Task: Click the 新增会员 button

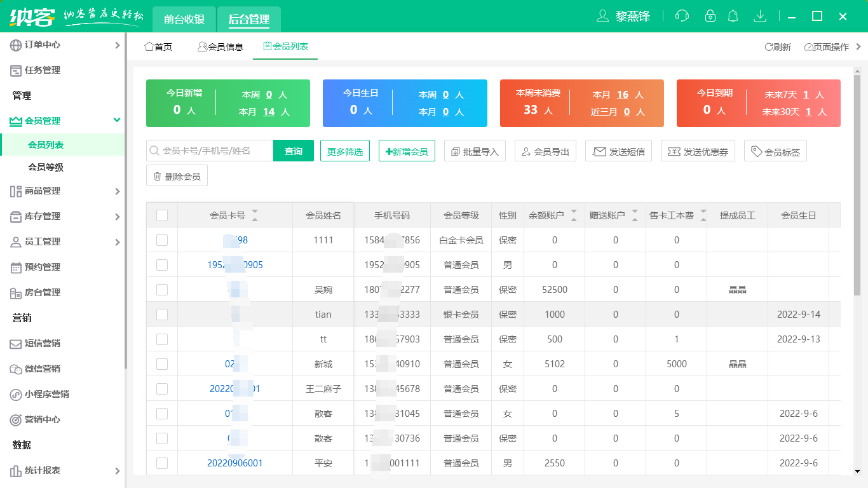Action: (406, 151)
